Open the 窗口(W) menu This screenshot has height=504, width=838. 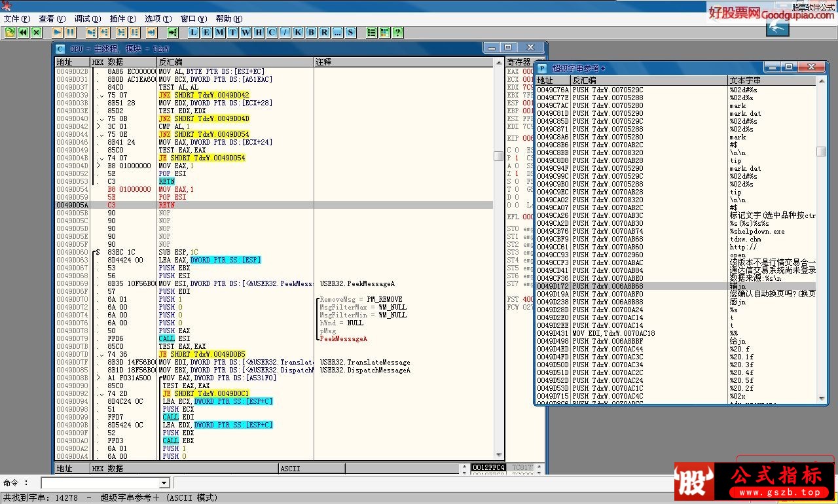[193, 19]
